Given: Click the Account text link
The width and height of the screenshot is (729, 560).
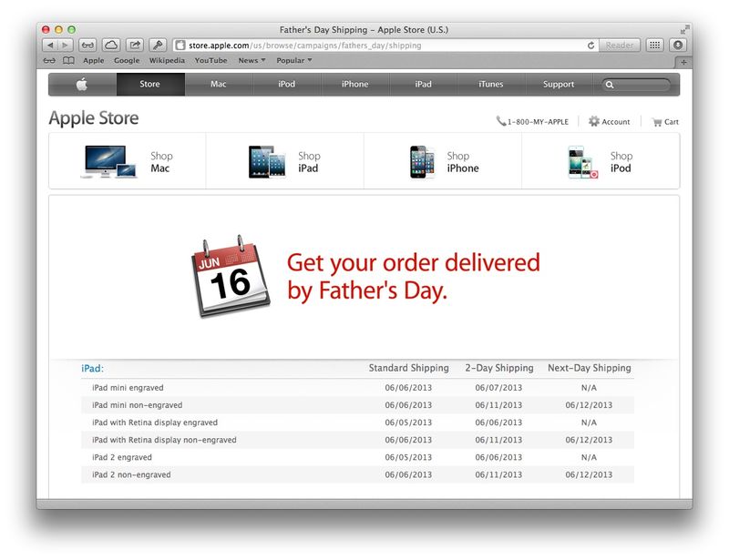Looking at the screenshot, I should pyautogui.click(x=616, y=122).
